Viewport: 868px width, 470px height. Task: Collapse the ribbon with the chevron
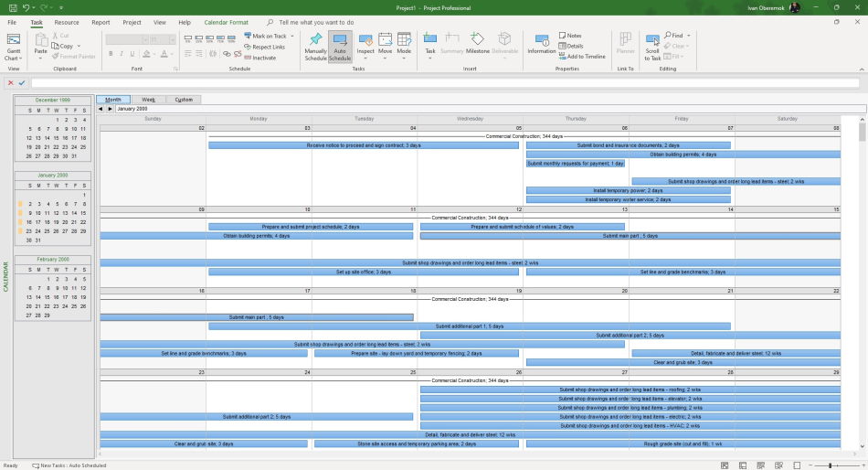point(862,69)
